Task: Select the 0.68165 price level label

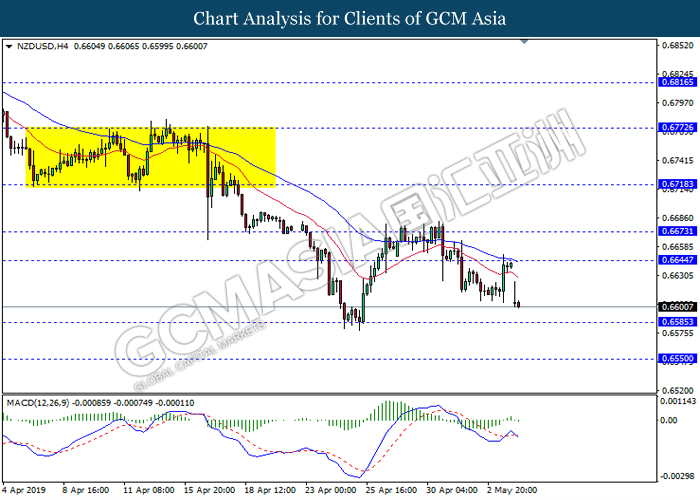Action: (677, 82)
